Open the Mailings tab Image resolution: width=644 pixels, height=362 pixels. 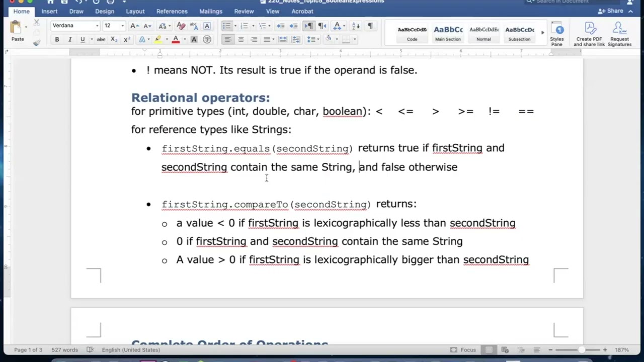tap(210, 11)
